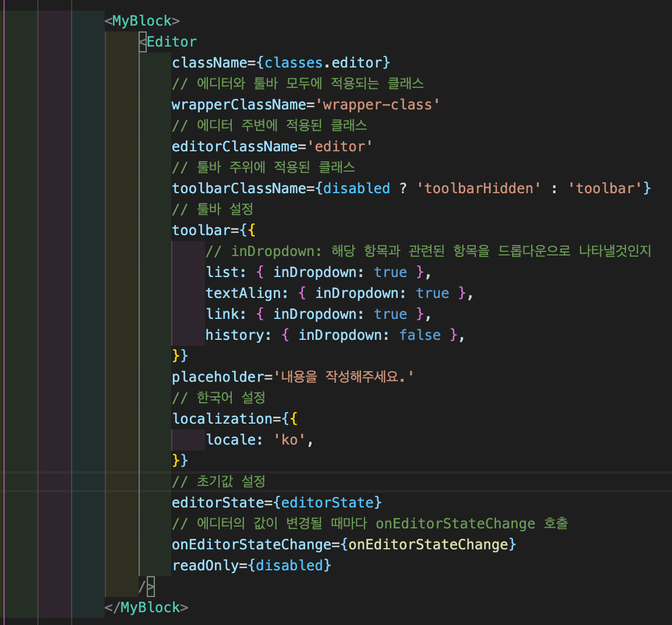Click the opening <MyBlock> tag

[141, 20]
